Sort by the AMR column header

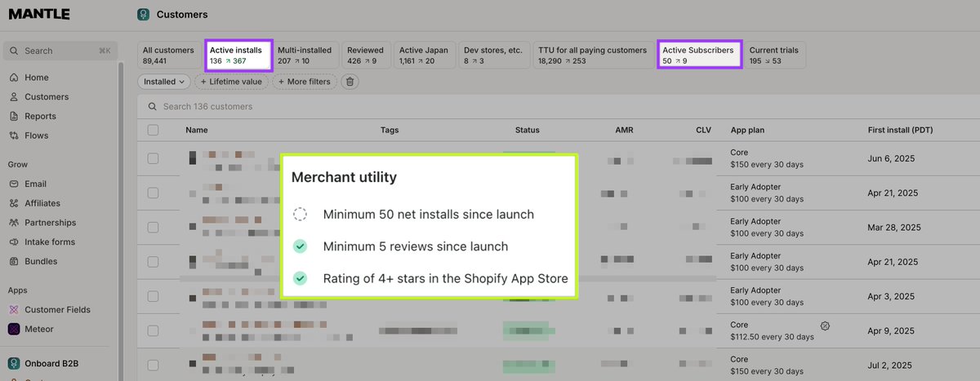pyautogui.click(x=624, y=130)
